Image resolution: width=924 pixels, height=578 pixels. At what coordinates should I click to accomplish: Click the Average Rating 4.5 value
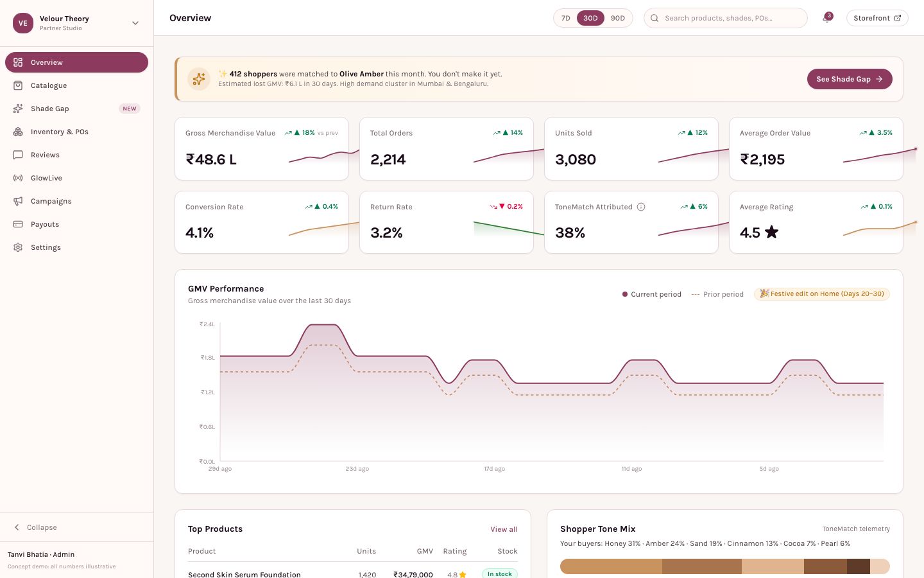coord(759,232)
